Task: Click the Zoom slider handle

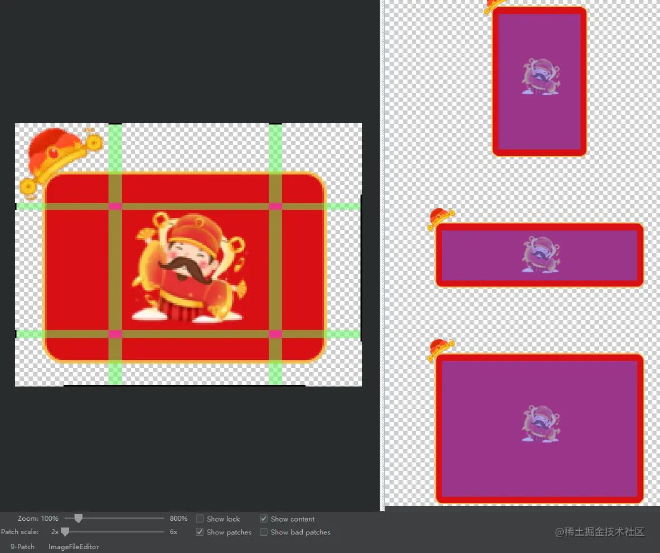Action: [78, 519]
